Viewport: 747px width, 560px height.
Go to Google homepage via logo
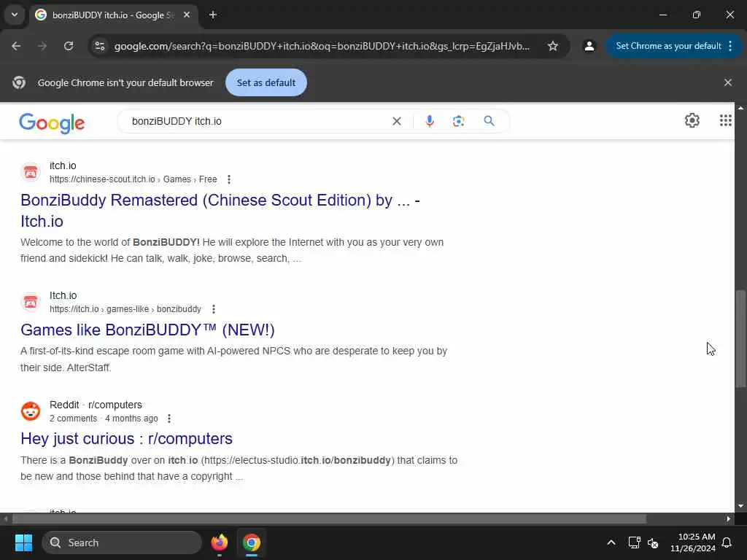[x=52, y=122]
